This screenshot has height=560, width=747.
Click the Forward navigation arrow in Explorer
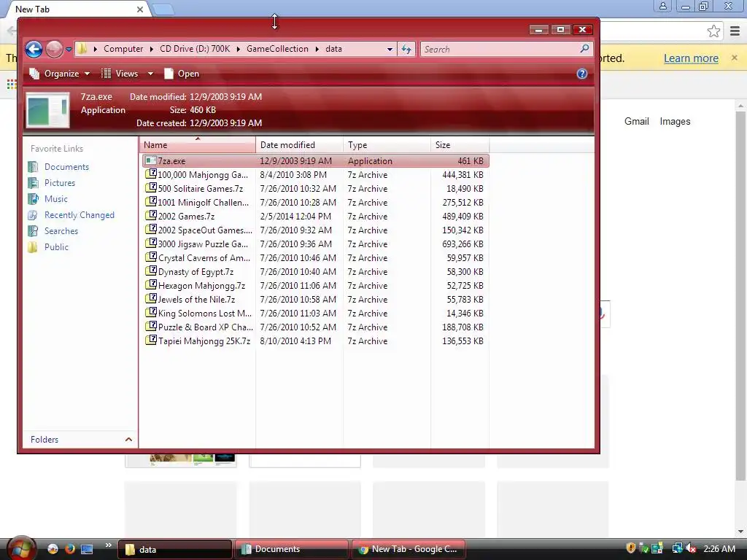(x=54, y=49)
